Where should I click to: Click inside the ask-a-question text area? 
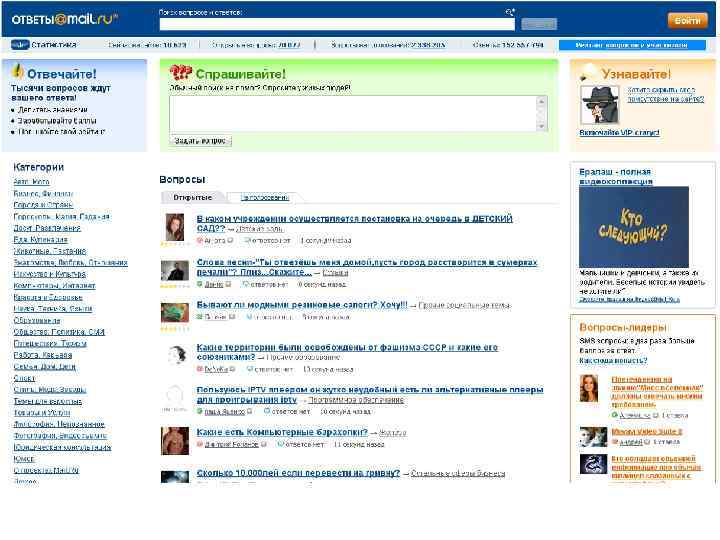pyautogui.click(x=353, y=113)
